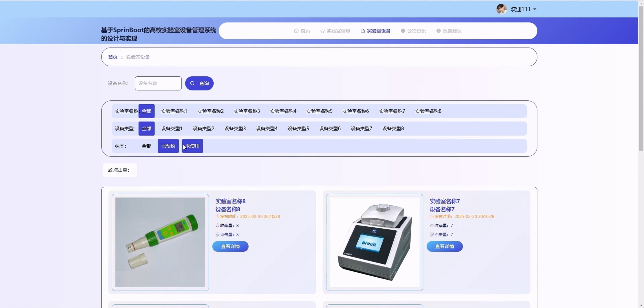Image resolution: width=644 pixels, height=308 pixels.
Task: Click the home icon in navigation bar
Action: click(296, 31)
